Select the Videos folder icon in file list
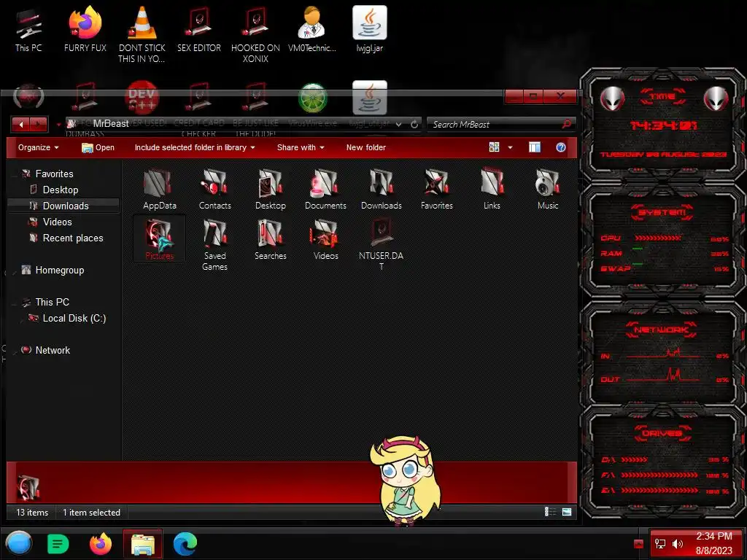This screenshot has width=747, height=560. click(325, 239)
